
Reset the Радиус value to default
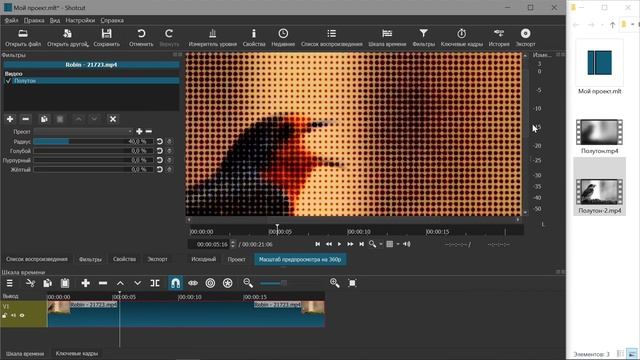click(x=160, y=142)
